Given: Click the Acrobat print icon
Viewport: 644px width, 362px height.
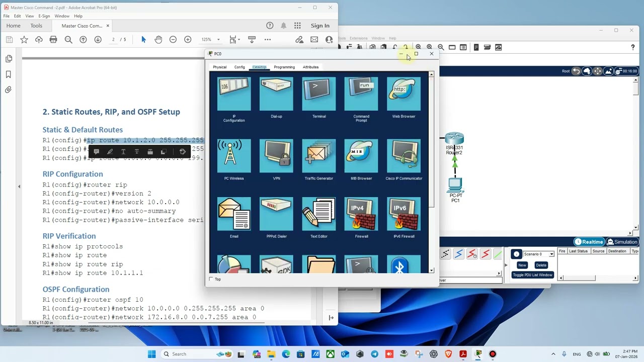Looking at the screenshot, I should click(53, 39).
